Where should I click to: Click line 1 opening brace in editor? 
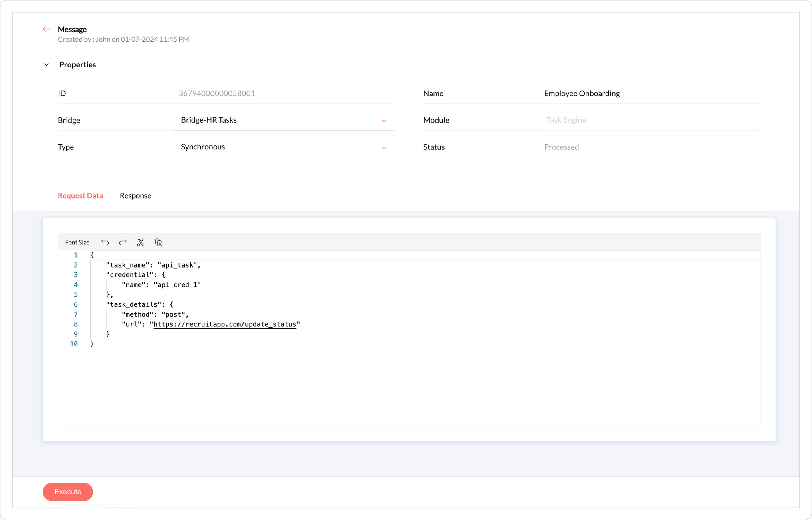click(92, 255)
